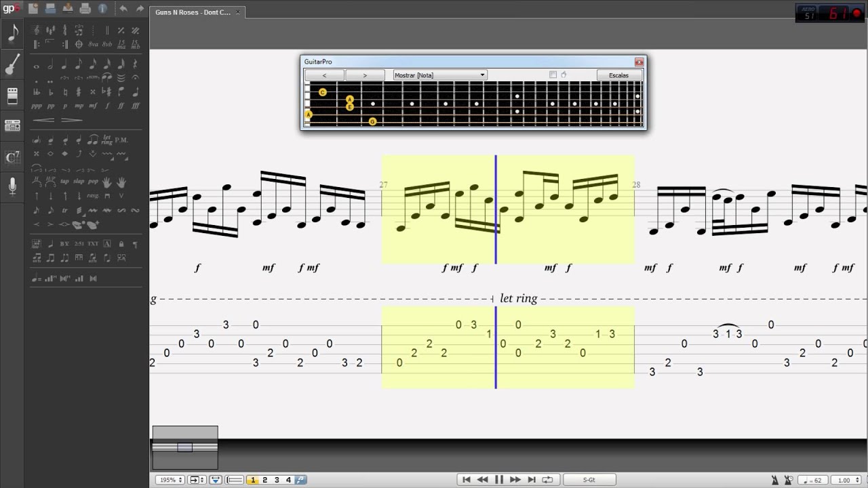Image resolution: width=868 pixels, height=488 pixels.
Task: Fast forward one bar
Action: pyautogui.click(x=515, y=480)
